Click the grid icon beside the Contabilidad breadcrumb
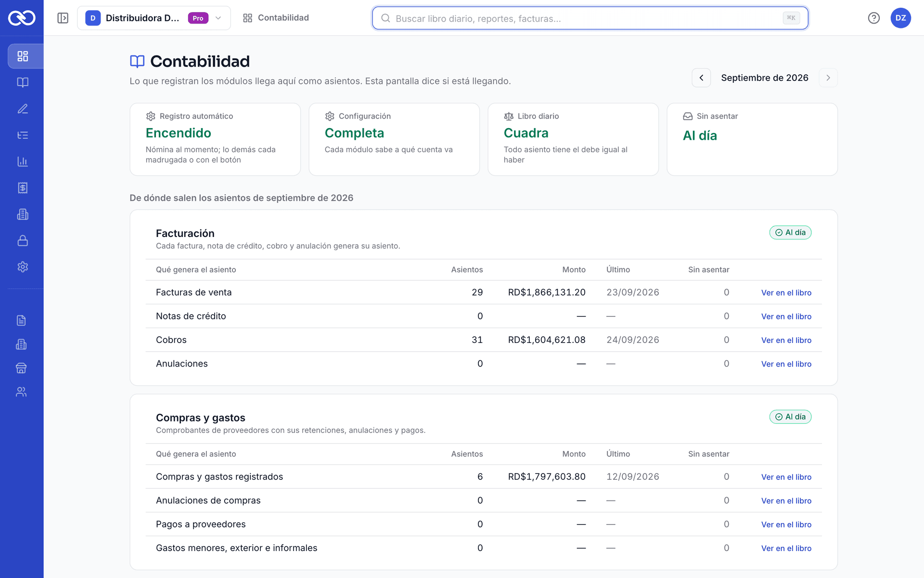The image size is (924, 578). pyautogui.click(x=248, y=18)
